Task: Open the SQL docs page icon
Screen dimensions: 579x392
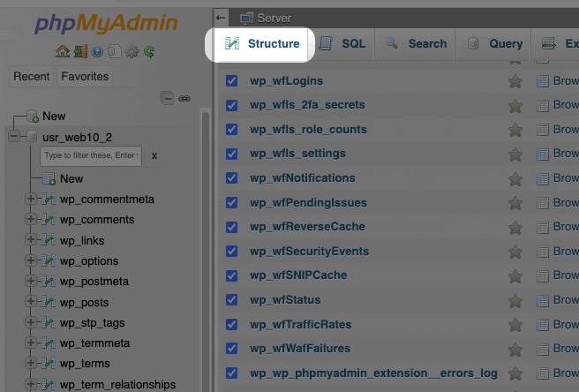Action: click(115, 51)
